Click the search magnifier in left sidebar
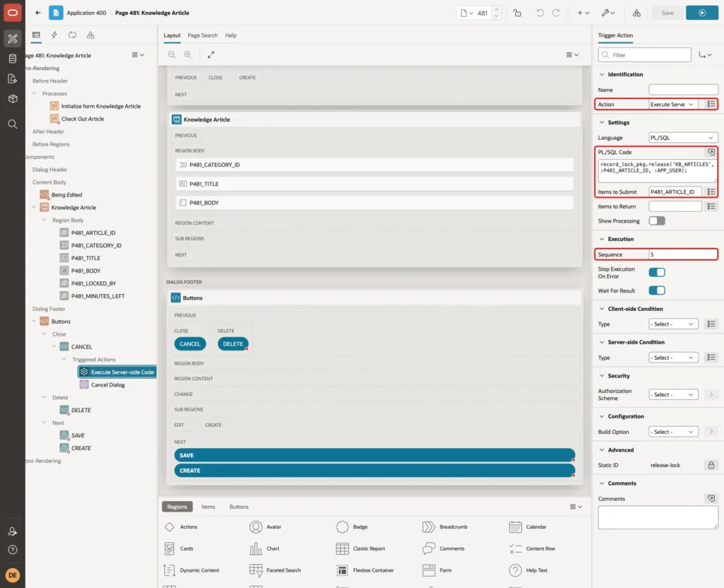Screen dimensions: 724x588 pos(13,124)
